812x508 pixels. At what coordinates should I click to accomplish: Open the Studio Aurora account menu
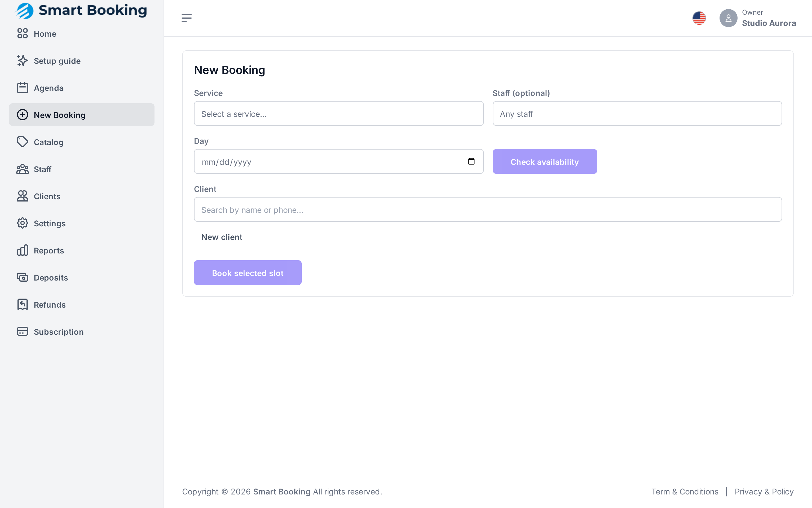point(758,18)
